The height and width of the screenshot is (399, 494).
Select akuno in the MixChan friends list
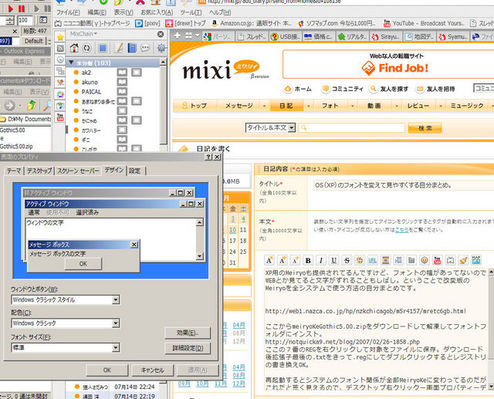[89, 82]
